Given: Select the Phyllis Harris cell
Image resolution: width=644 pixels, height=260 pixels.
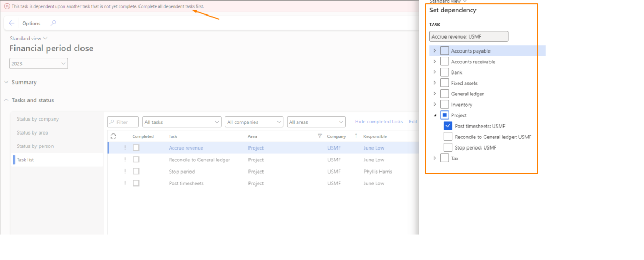Looking at the screenshot, I should click(377, 172).
